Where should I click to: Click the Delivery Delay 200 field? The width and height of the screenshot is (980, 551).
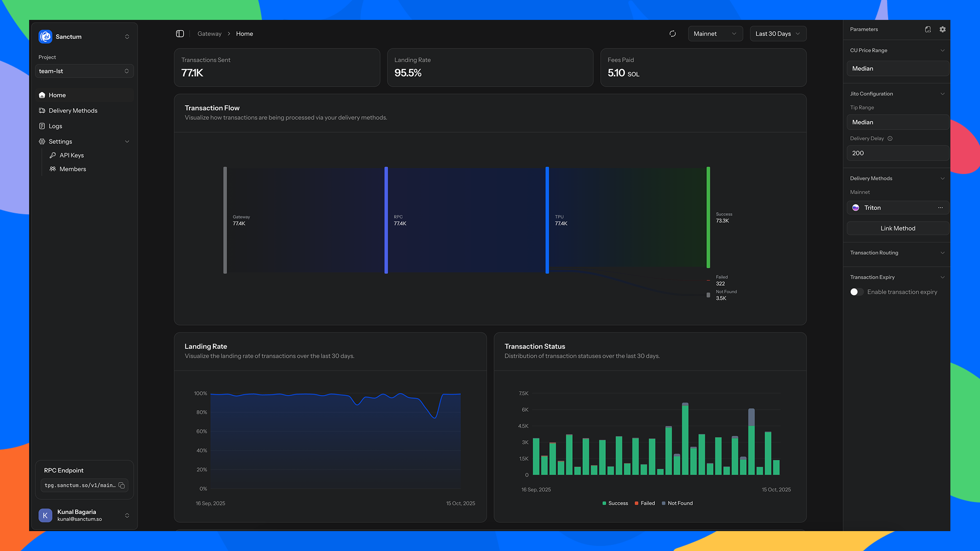click(x=898, y=153)
